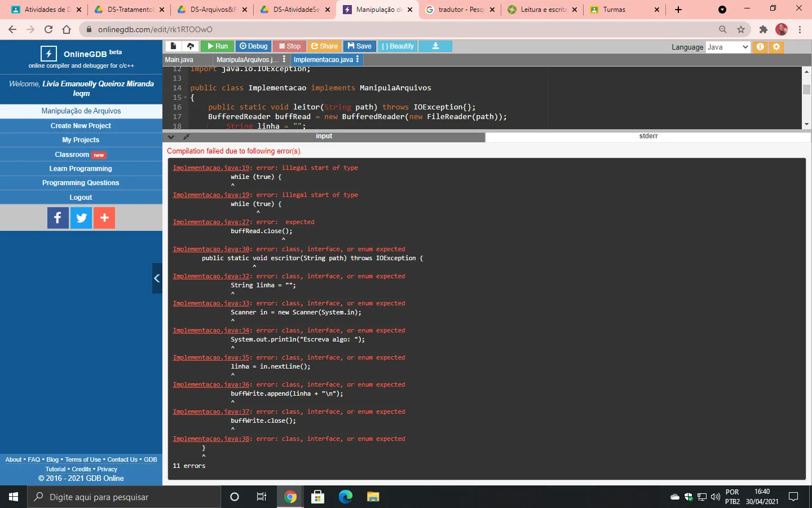Download the code with the download icon button
Screen dimensions: 812x508
point(435,46)
